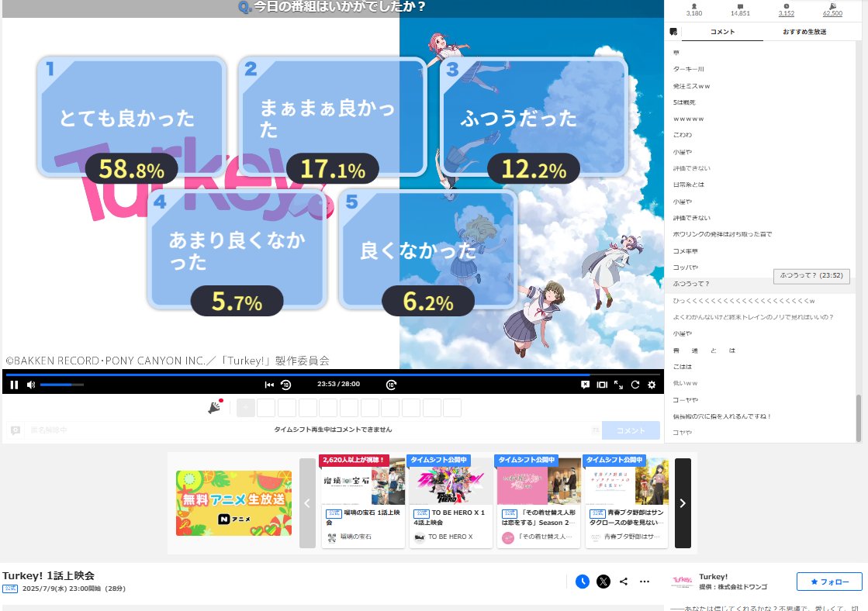Pause the video playback
This screenshot has width=868, height=611.
15,385
